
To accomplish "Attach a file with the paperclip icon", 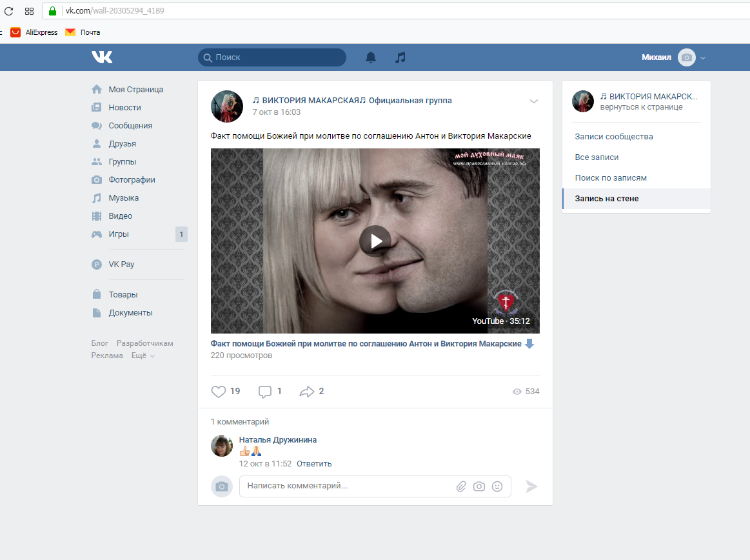I will [x=461, y=486].
